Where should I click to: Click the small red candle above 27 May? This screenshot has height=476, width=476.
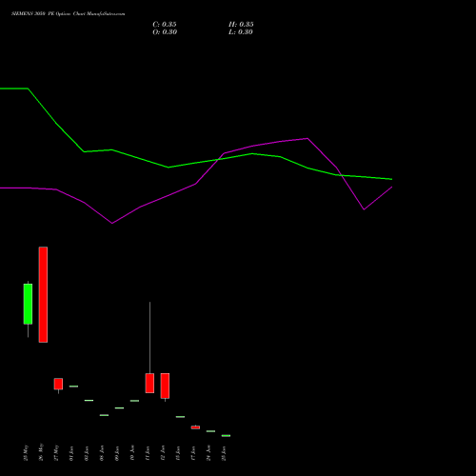58,384
